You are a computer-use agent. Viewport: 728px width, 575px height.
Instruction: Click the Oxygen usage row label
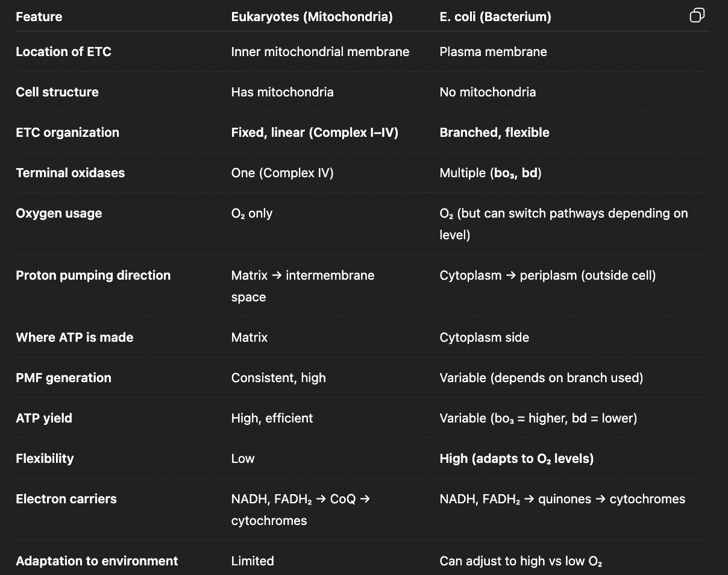pos(59,213)
